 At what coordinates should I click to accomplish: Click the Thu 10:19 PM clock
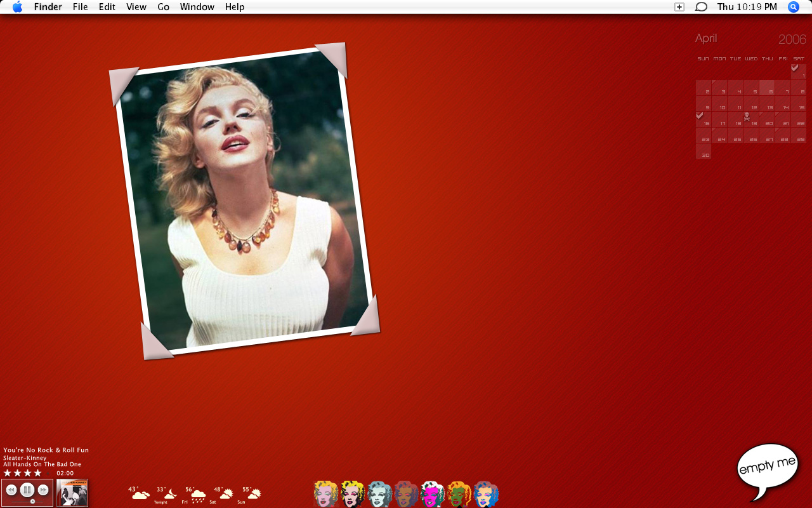[x=747, y=7]
